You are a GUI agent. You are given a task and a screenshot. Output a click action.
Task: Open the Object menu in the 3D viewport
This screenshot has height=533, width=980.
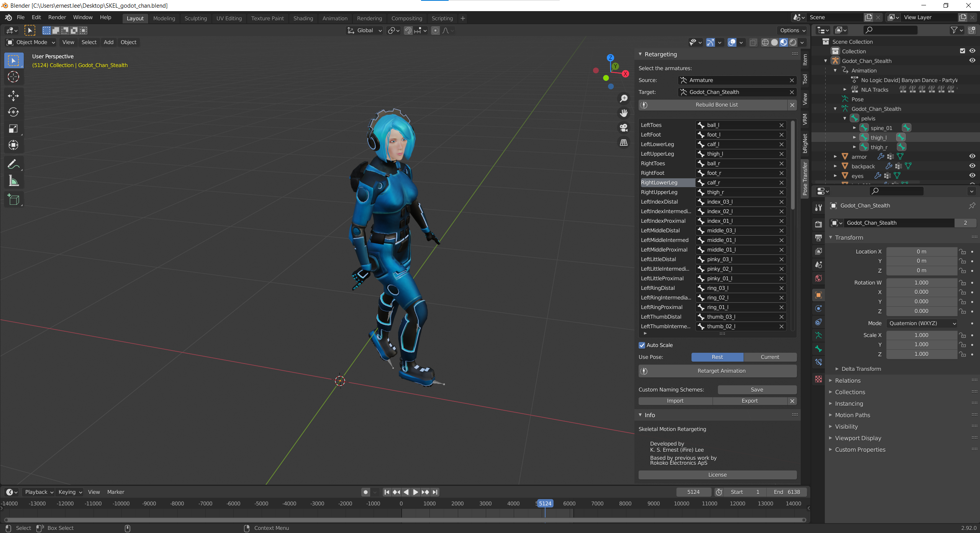[x=128, y=42]
